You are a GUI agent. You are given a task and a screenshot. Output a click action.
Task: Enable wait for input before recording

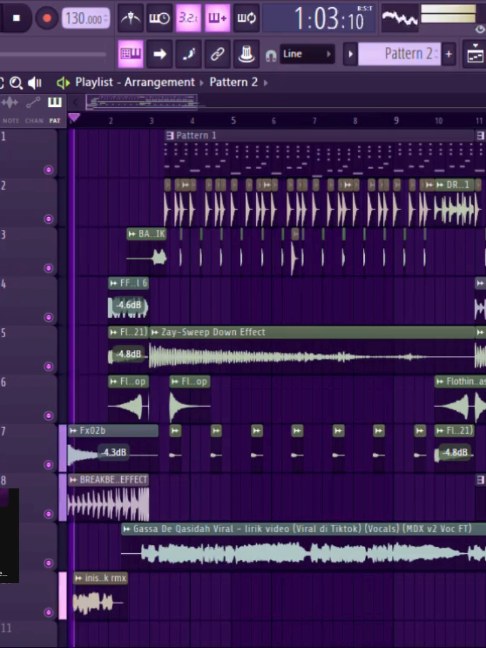(160, 18)
